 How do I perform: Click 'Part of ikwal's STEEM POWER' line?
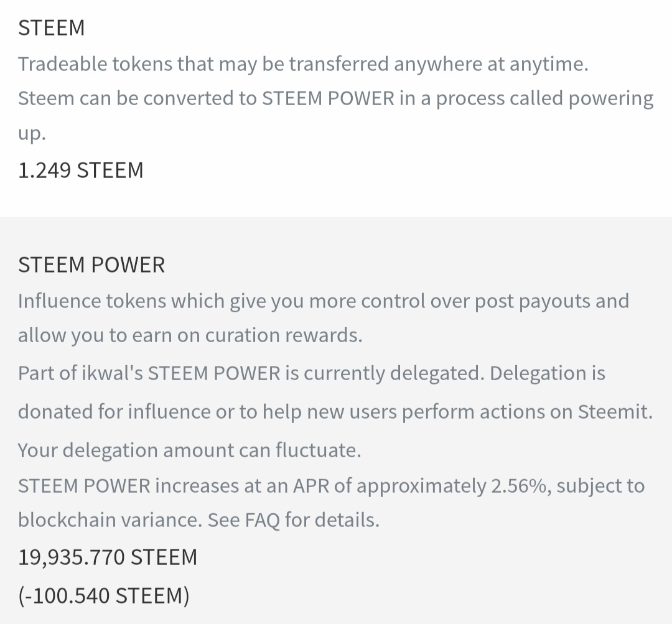(312, 373)
